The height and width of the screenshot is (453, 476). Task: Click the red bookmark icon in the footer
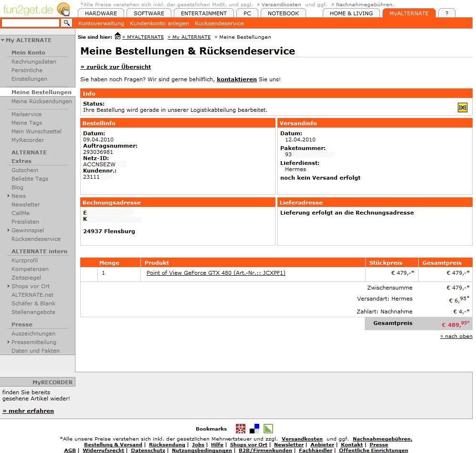tap(241, 428)
